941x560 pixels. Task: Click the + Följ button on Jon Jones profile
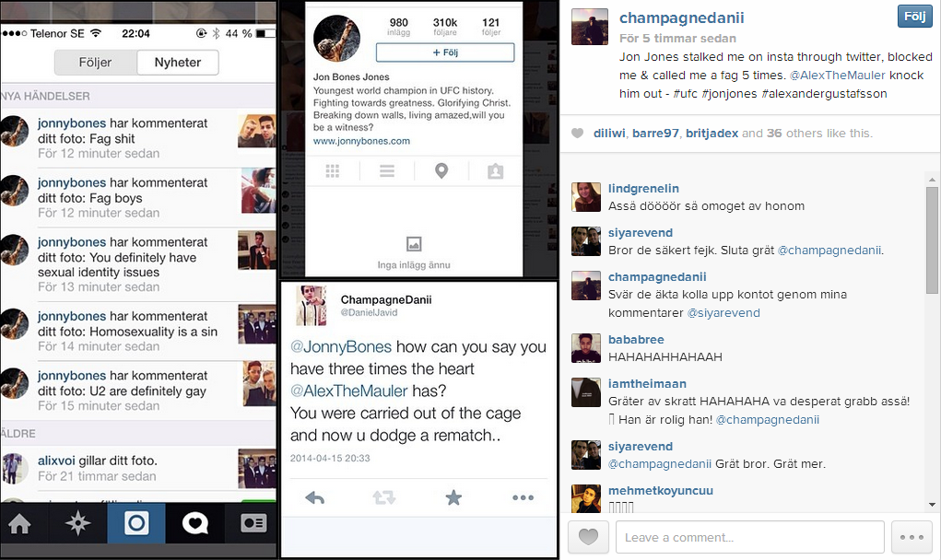pos(445,52)
